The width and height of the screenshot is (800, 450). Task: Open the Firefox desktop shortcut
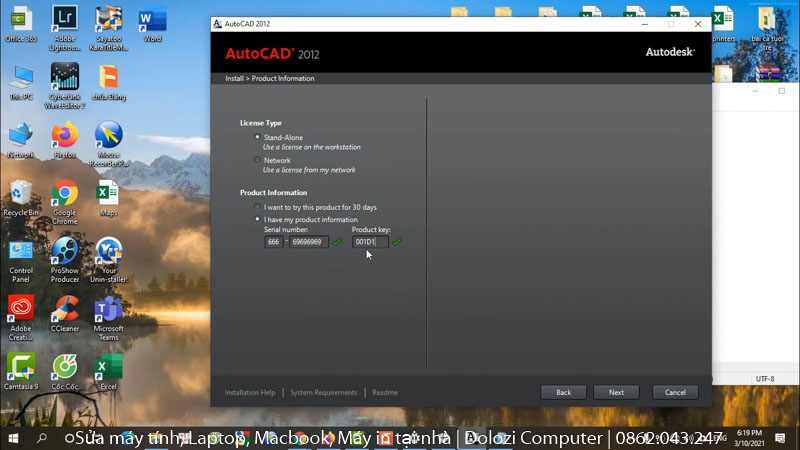tap(65, 135)
